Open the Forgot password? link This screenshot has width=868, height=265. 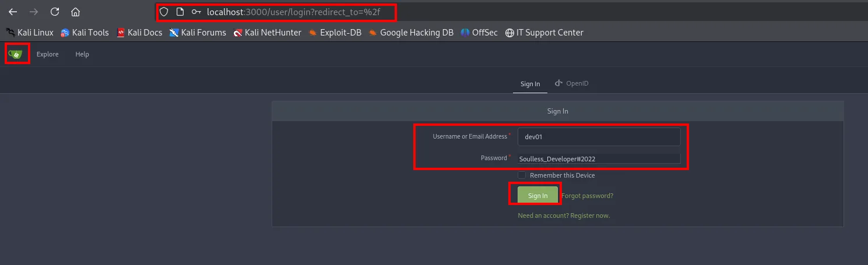point(587,196)
